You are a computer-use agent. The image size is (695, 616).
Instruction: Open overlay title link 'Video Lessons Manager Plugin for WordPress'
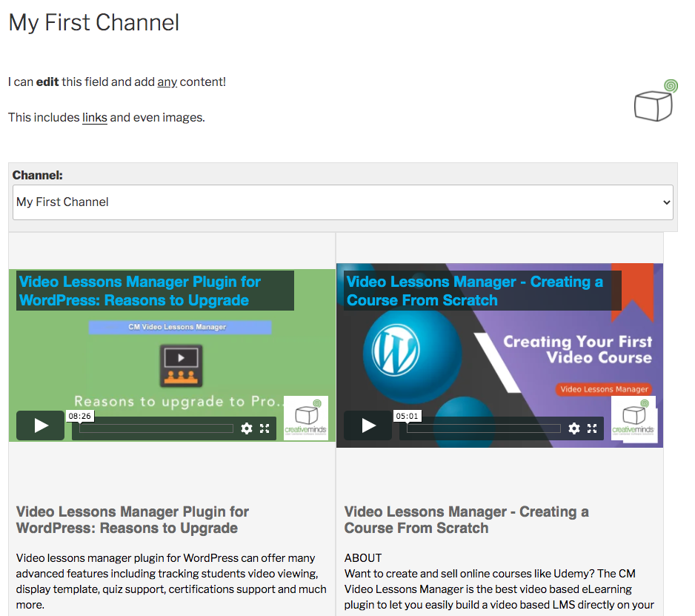pyautogui.click(x=140, y=291)
